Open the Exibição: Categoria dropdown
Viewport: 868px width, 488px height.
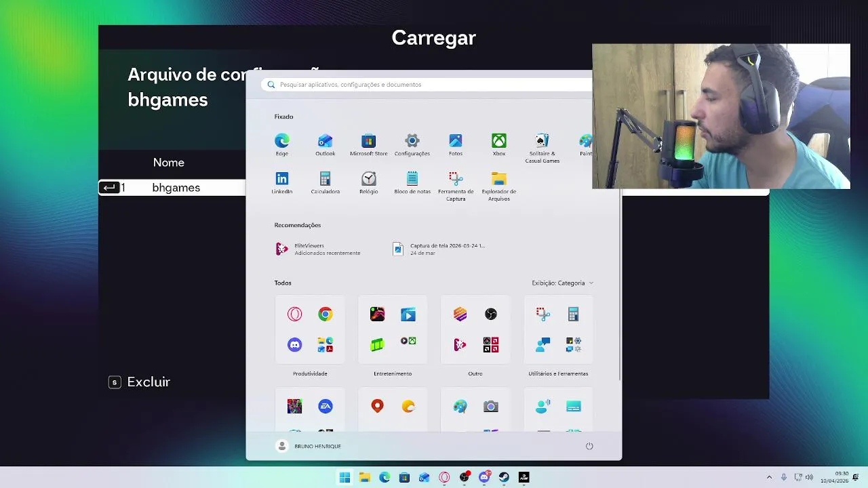pyautogui.click(x=562, y=283)
